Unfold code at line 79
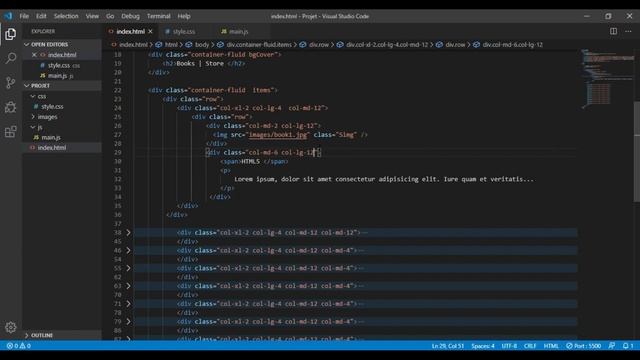 click(x=128, y=322)
